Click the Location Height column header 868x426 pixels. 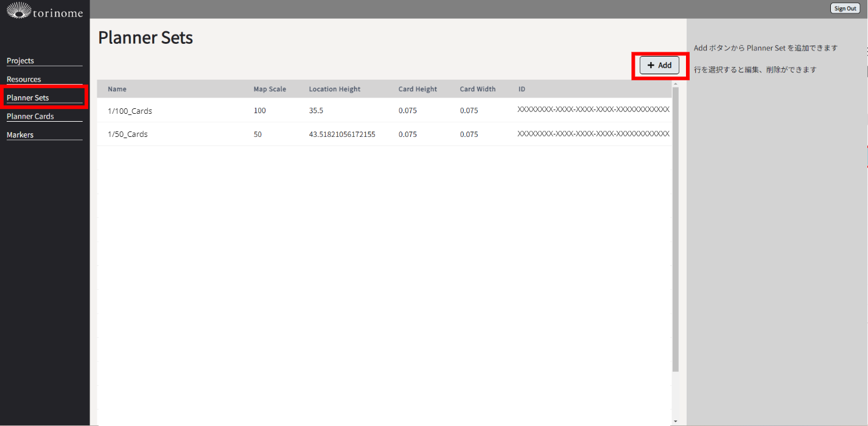click(x=334, y=89)
